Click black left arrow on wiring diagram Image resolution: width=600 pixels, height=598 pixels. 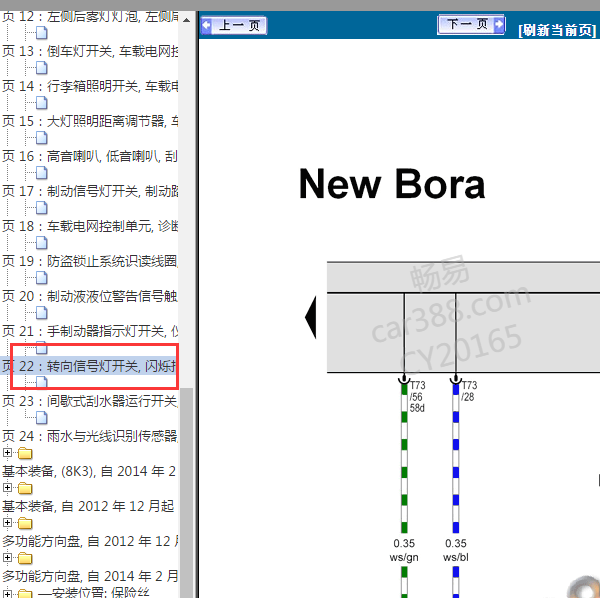coord(311,317)
